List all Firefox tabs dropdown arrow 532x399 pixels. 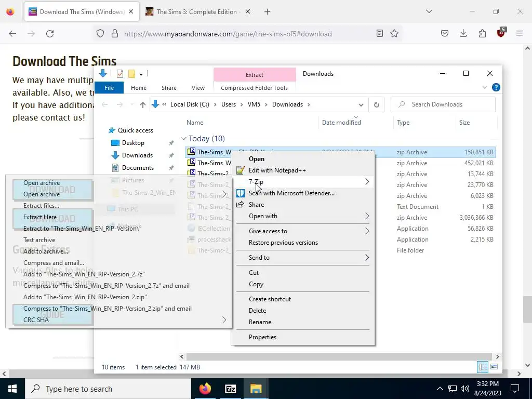click(429, 11)
